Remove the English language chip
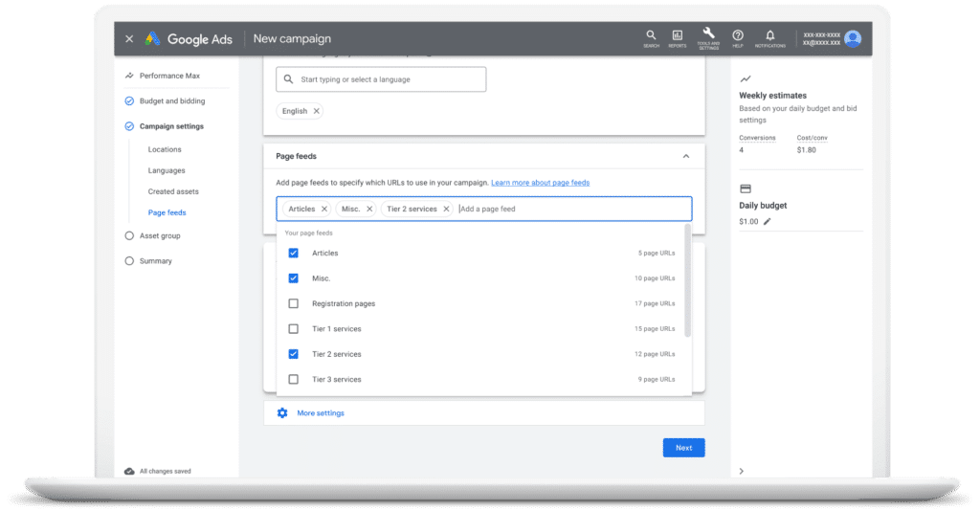This screenshot has width=980, height=510. tap(316, 111)
